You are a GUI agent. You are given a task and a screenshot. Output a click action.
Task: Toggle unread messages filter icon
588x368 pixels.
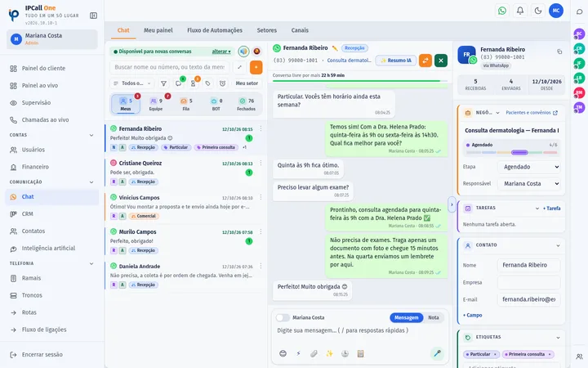pos(179,83)
